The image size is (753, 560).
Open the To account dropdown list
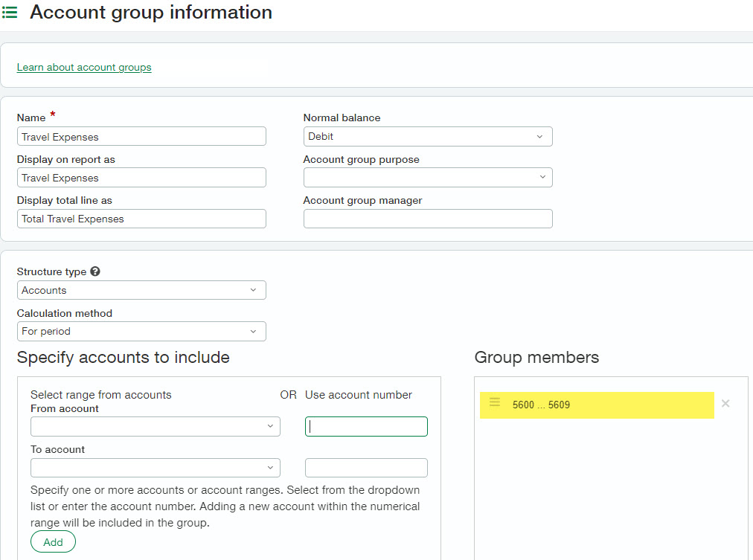(x=156, y=468)
